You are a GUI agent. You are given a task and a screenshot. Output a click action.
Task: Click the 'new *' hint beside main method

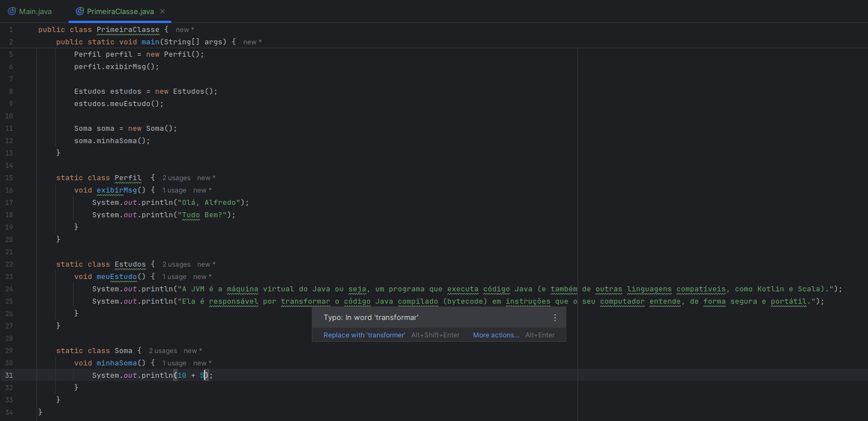tap(252, 42)
